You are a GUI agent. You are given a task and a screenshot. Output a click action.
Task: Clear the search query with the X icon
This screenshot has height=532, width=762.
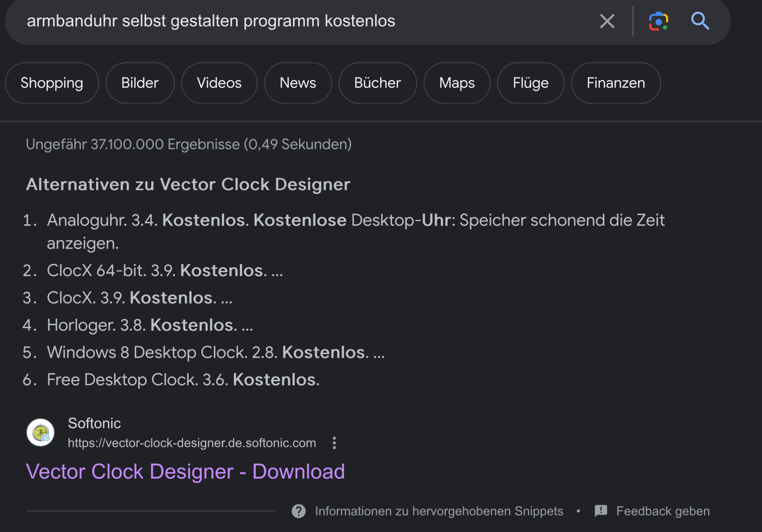coord(607,21)
